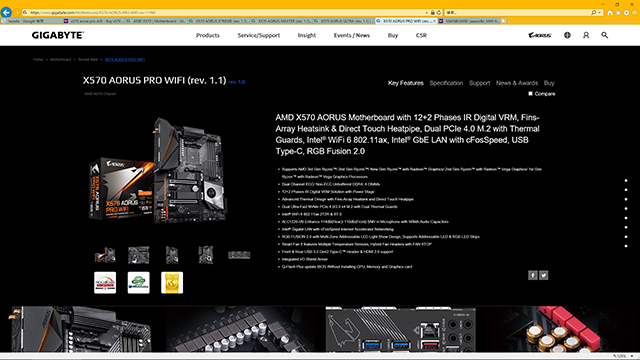Select the second motherboard thumbnail
The image size is (640, 360).
click(x=138, y=255)
